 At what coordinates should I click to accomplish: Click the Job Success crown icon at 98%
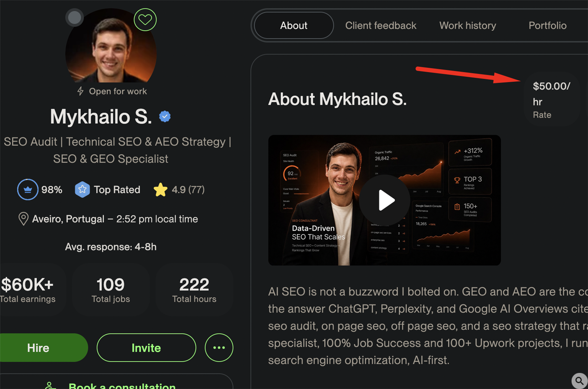point(28,190)
